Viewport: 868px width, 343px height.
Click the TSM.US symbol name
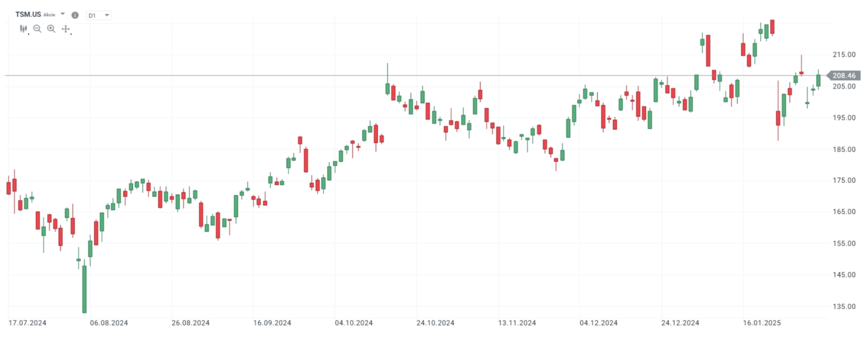point(28,14)
